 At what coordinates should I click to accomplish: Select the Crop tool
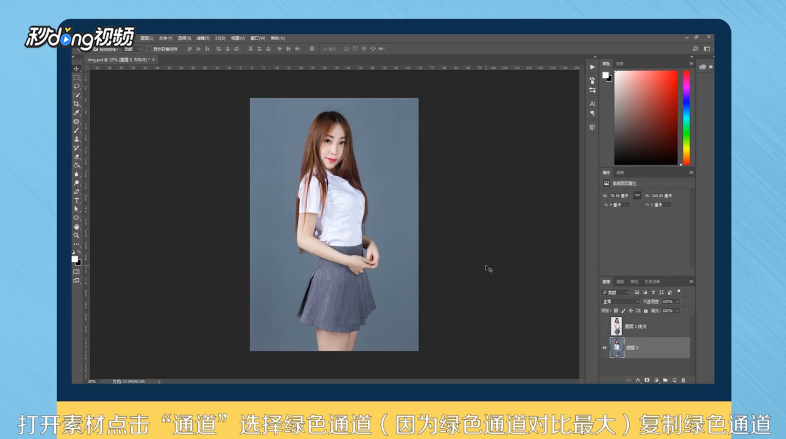point(77,104)
